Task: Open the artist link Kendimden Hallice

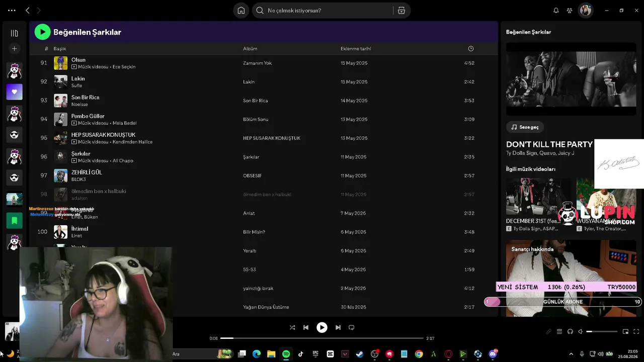Action: (132, 142)
